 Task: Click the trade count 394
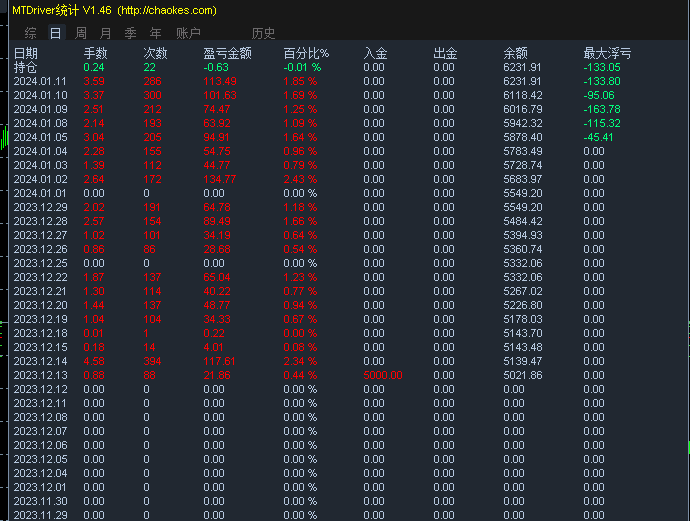[x=152, y=361]
